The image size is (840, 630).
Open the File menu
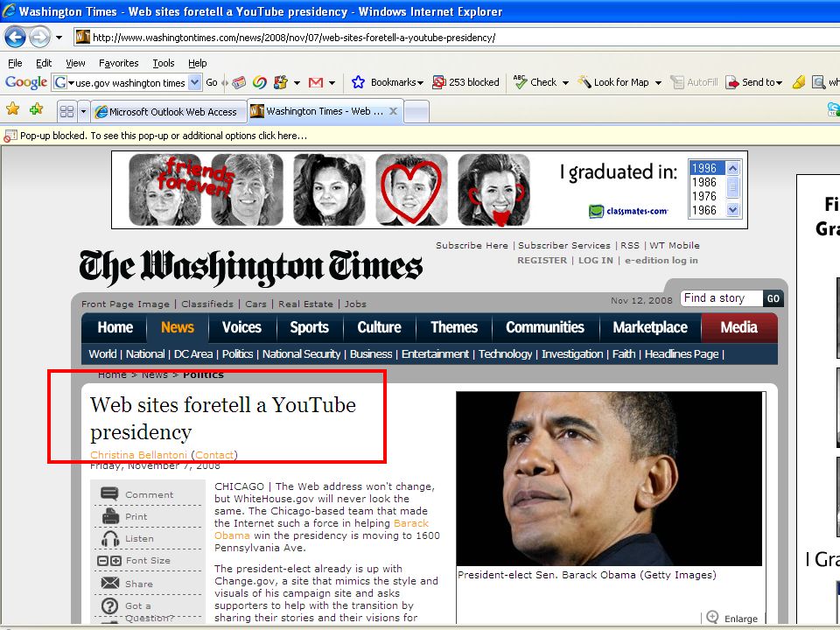pos(15,63)
